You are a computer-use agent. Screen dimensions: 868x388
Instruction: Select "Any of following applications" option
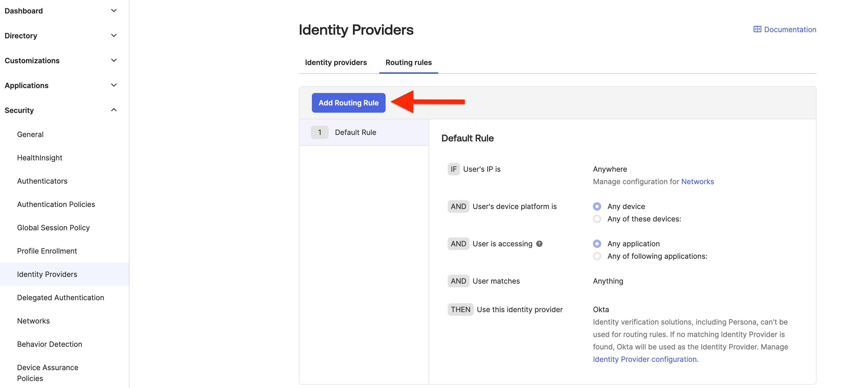[597, 256]
